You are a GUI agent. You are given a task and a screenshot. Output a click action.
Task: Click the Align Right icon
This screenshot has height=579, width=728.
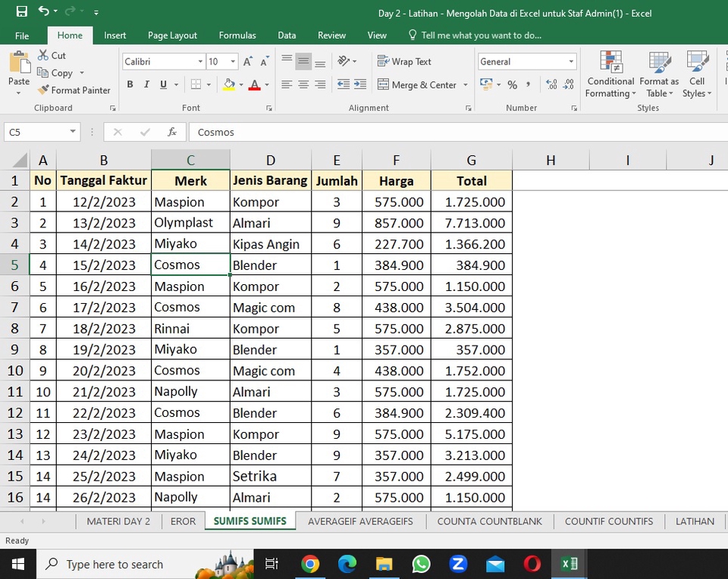(x=320, y=84)
